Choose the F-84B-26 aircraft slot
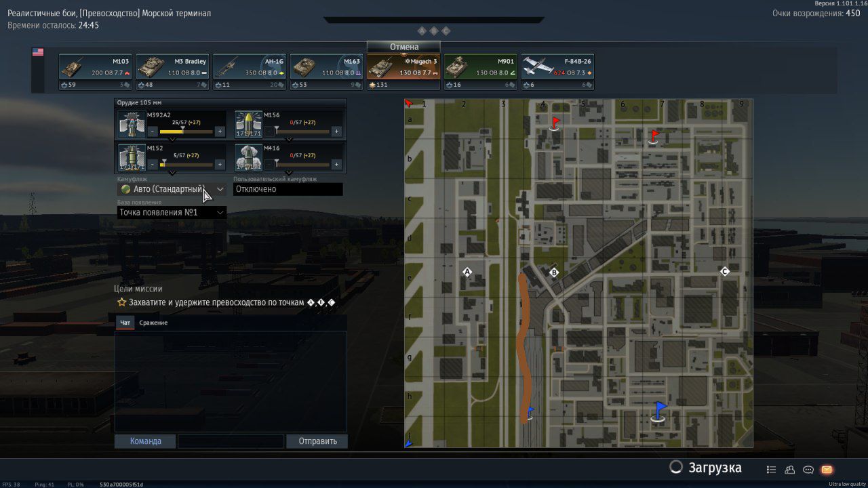 pos(558,72)
